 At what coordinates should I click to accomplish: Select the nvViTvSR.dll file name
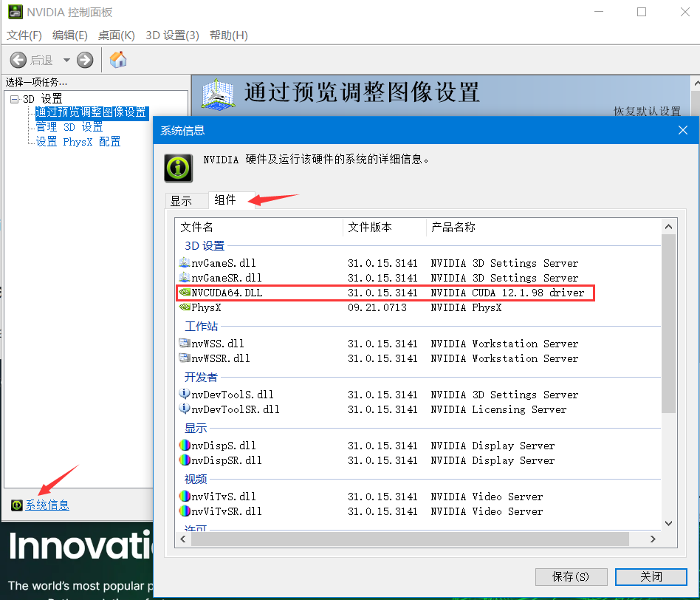tap(227, 511)
